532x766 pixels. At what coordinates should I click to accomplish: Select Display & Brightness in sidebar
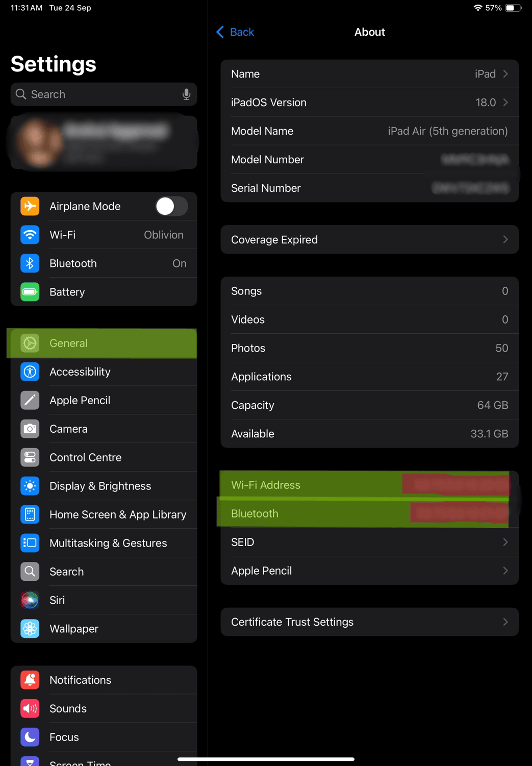click(104, 486)
